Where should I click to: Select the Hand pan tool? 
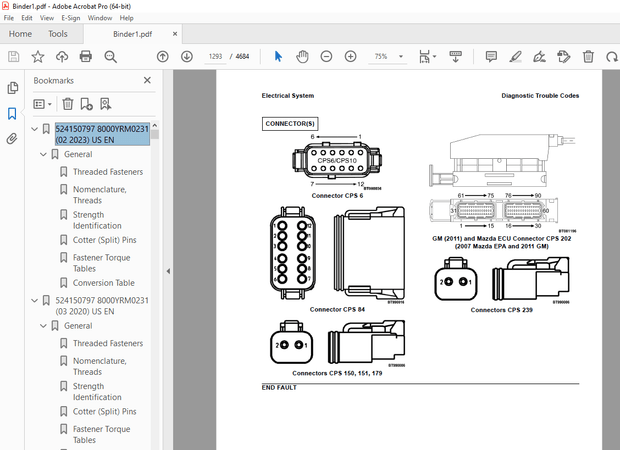[301, 56]
